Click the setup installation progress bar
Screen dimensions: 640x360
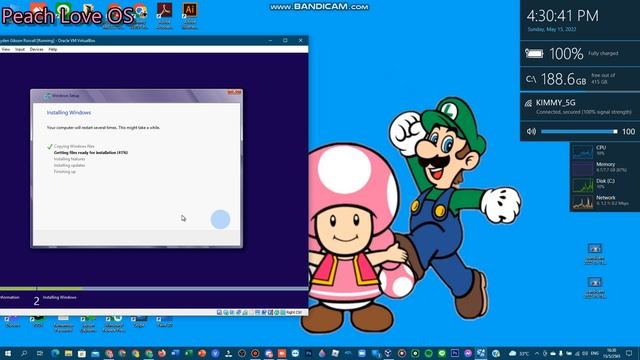pos(154,289)
